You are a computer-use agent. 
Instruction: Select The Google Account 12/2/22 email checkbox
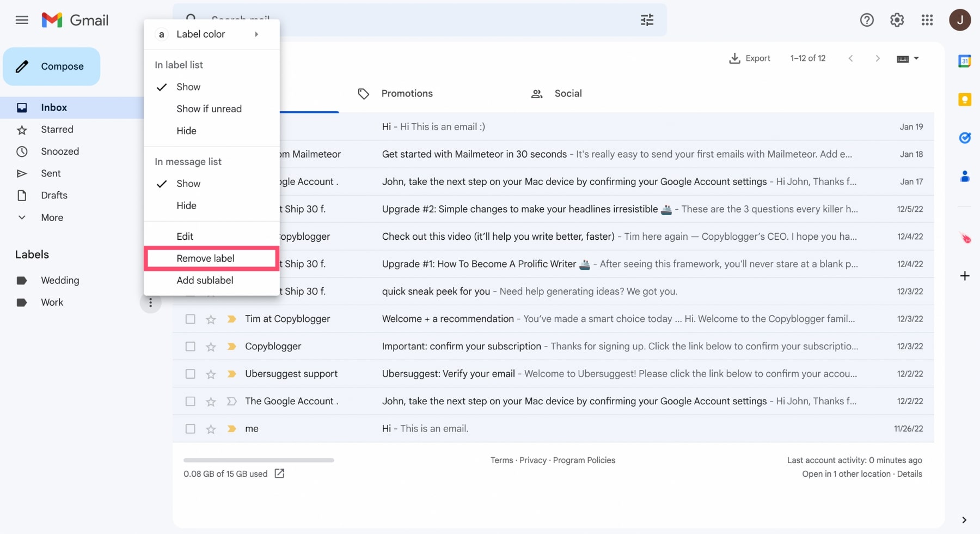point(190,402)
